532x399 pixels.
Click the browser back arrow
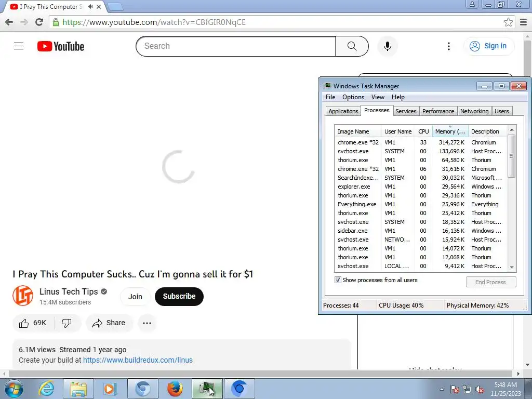point(9,22)
